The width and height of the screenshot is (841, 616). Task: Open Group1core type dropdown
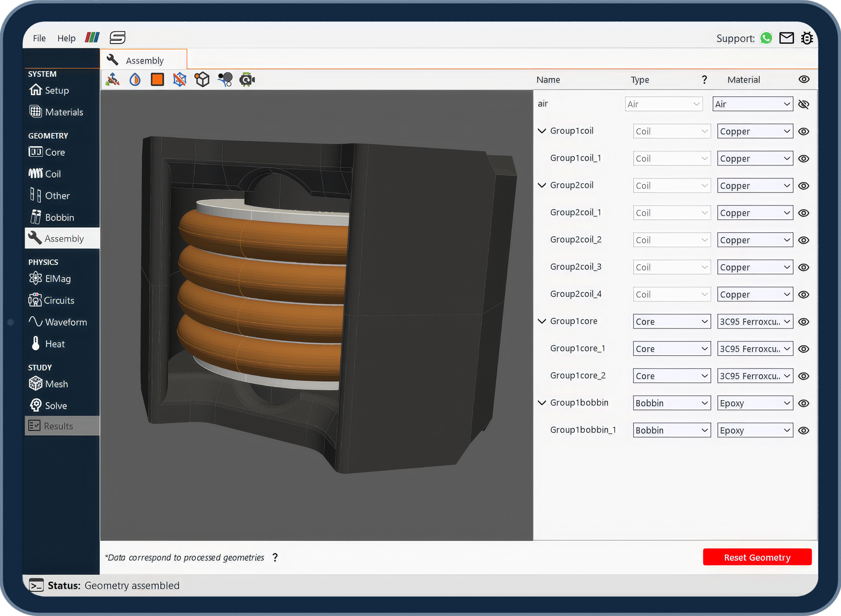(x=672, y=322)
